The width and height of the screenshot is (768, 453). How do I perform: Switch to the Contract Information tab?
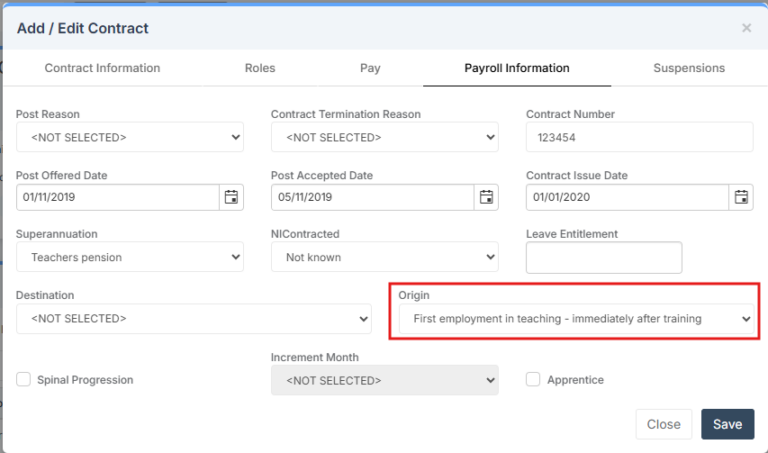click(x=102, y=68)
